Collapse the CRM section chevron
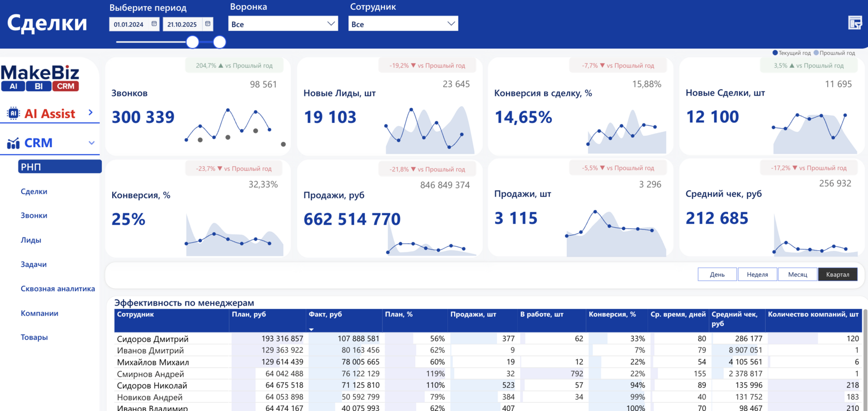 (91, 143)
